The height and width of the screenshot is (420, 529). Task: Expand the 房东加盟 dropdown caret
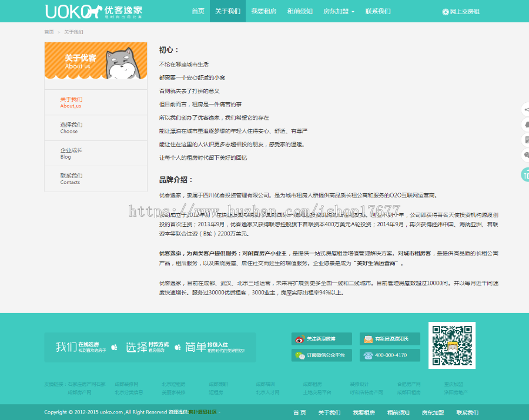353,12
